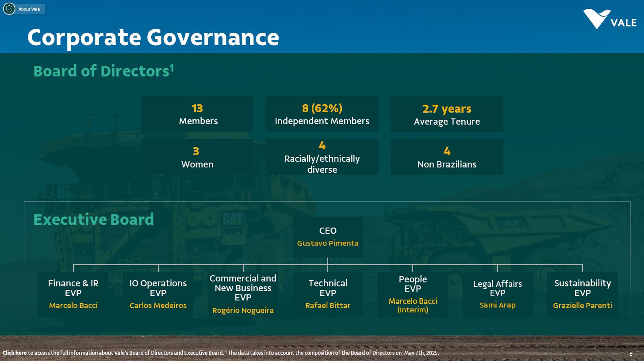Open Sustainability EVP Grazielle Parenti box
644x361 pixels.
pos(583,294)
